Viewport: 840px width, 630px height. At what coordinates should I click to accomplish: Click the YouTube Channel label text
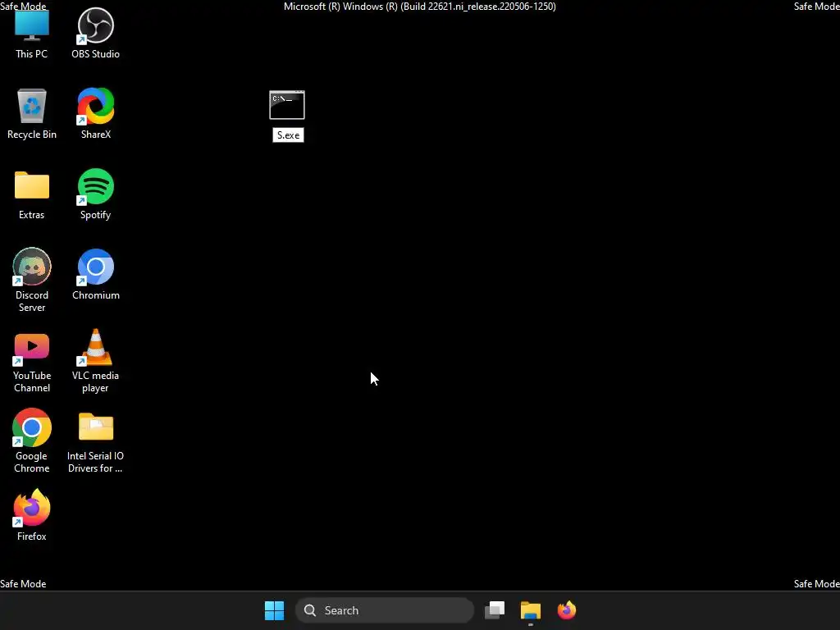coord(32,381)
